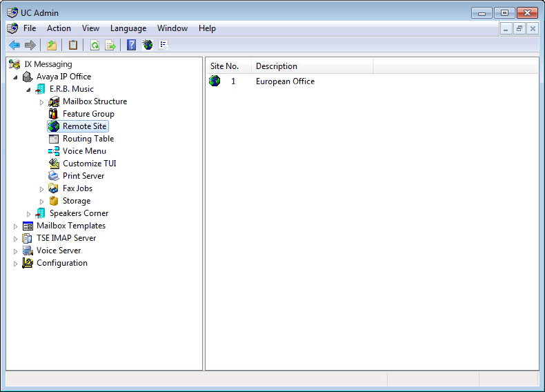Open the Help menu
The image size is (545, 392).
pos(207,28)
